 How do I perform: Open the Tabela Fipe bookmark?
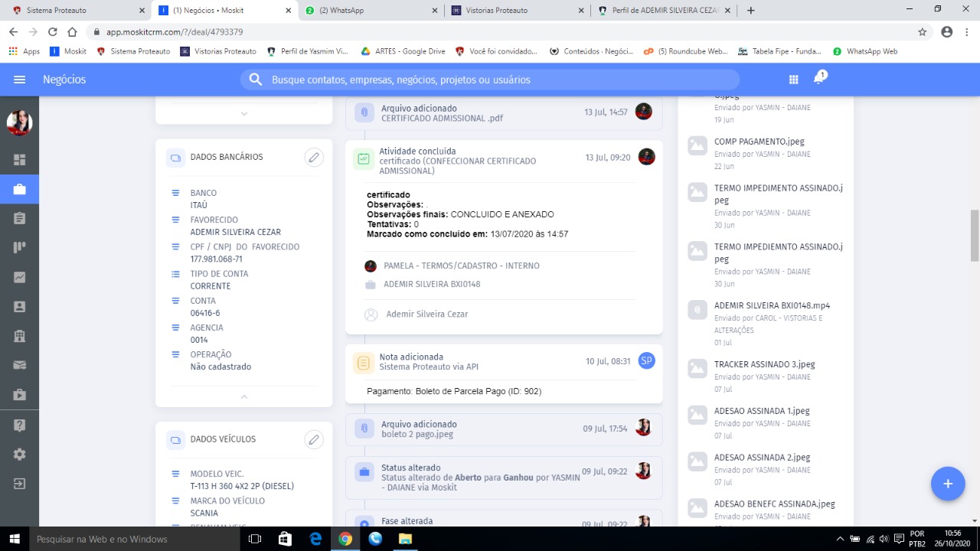pos(779,51)
